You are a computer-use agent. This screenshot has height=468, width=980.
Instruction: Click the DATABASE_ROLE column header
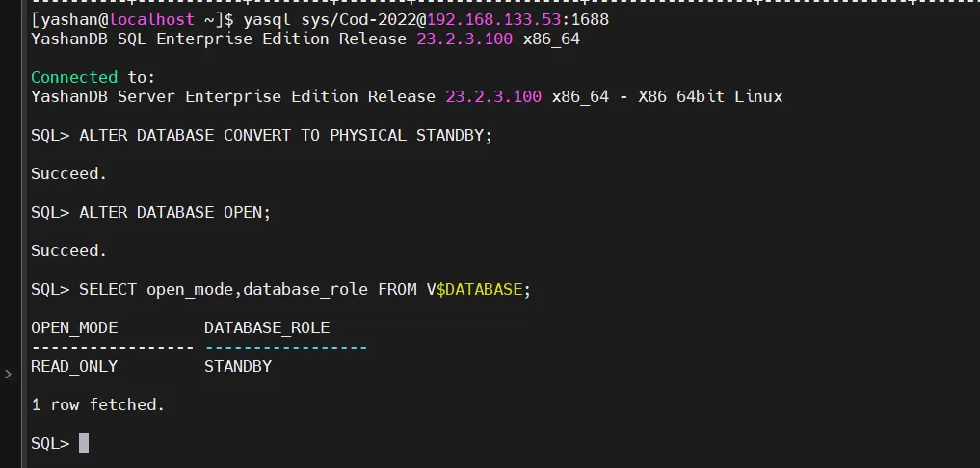[x=267, y=327]
